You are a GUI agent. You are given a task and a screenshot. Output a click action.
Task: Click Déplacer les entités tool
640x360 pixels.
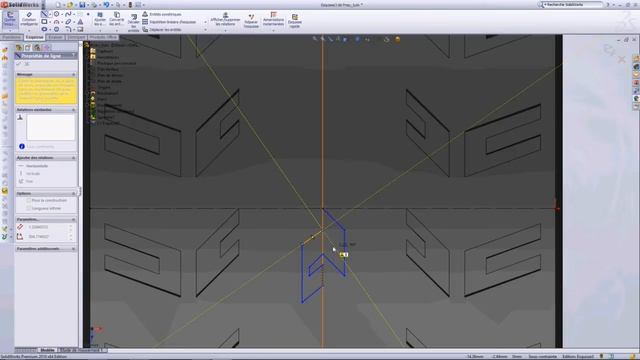pos(162,29)
